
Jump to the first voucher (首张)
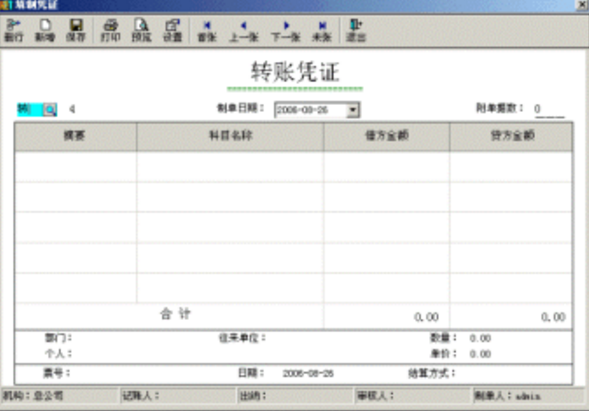tap(207, 30)
